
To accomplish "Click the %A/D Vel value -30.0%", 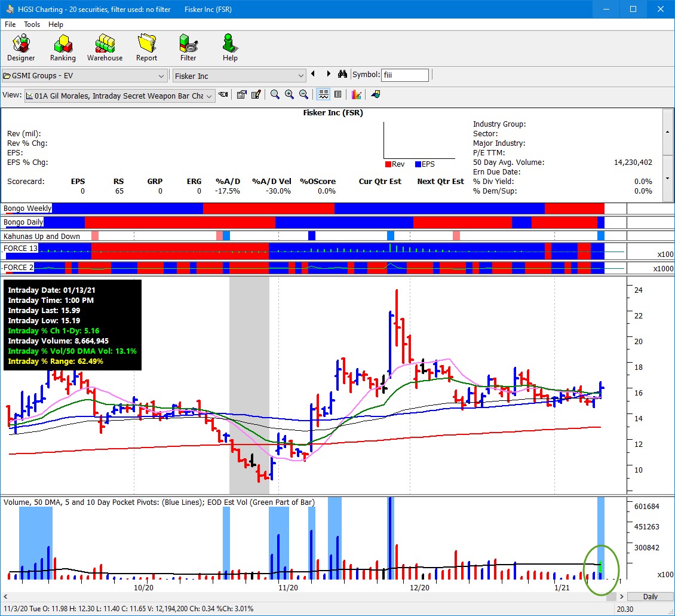I will coord(278,191).
